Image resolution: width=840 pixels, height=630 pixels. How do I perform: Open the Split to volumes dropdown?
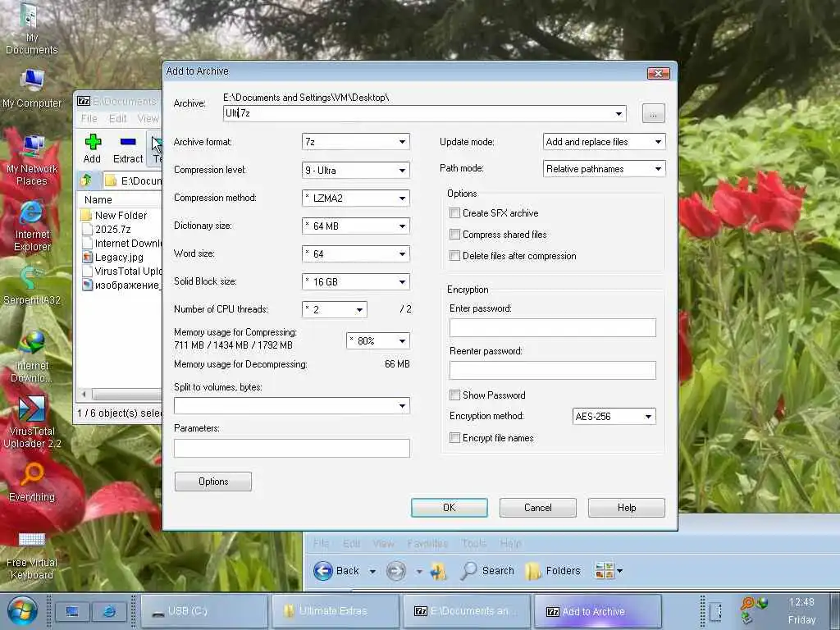coord(292,405)
